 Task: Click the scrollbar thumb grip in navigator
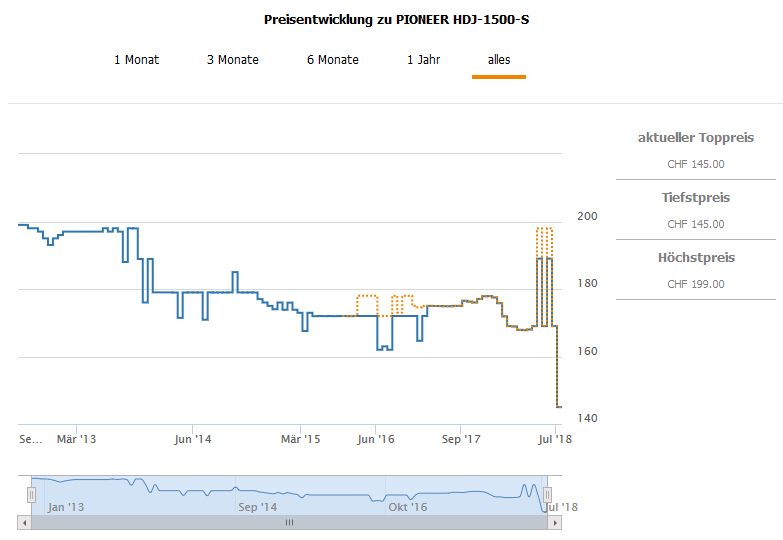coord(289,522)
